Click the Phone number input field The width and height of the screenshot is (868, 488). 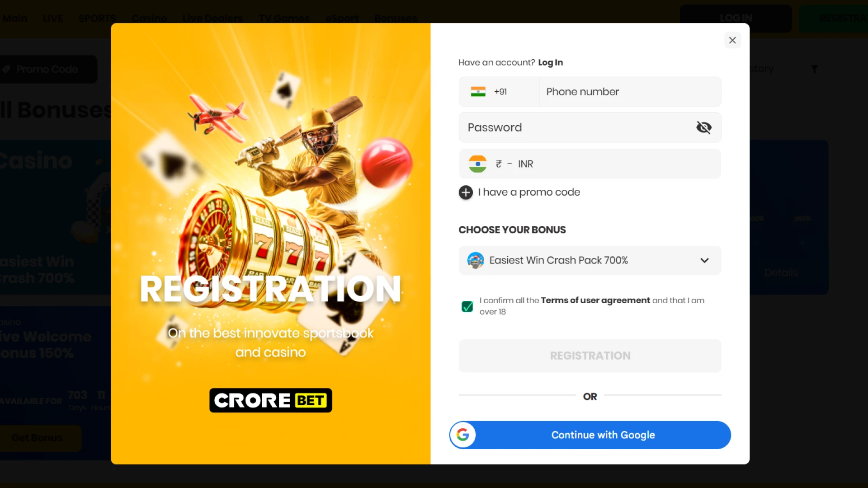[630, 92]
